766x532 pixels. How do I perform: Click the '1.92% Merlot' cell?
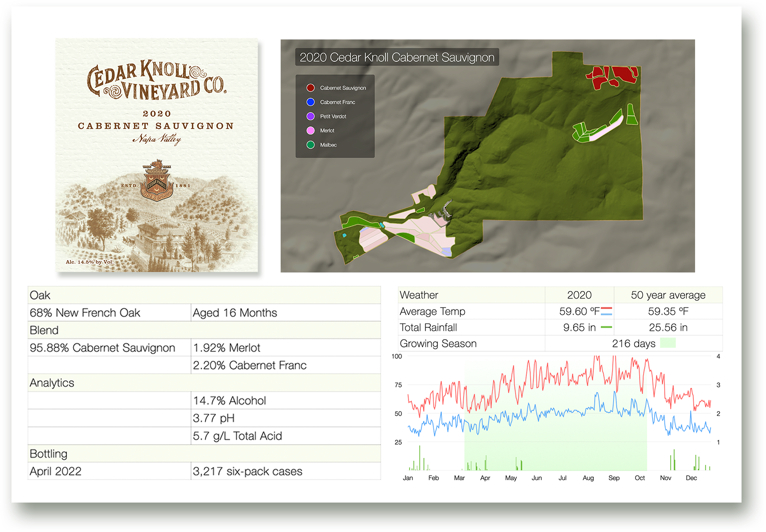coord(286,347)
